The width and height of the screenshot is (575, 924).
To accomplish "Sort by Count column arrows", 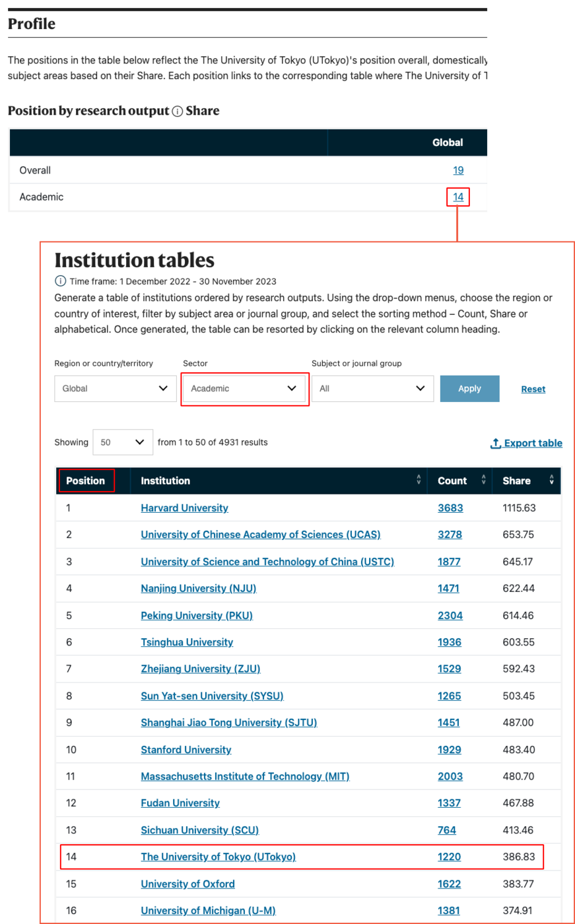I will click(484, 480).
